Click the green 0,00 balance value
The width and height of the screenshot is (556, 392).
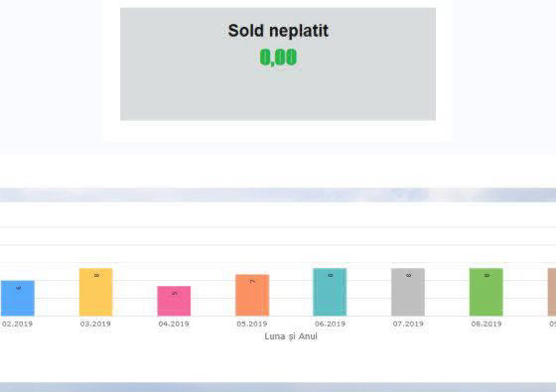(x=278, y=58)
